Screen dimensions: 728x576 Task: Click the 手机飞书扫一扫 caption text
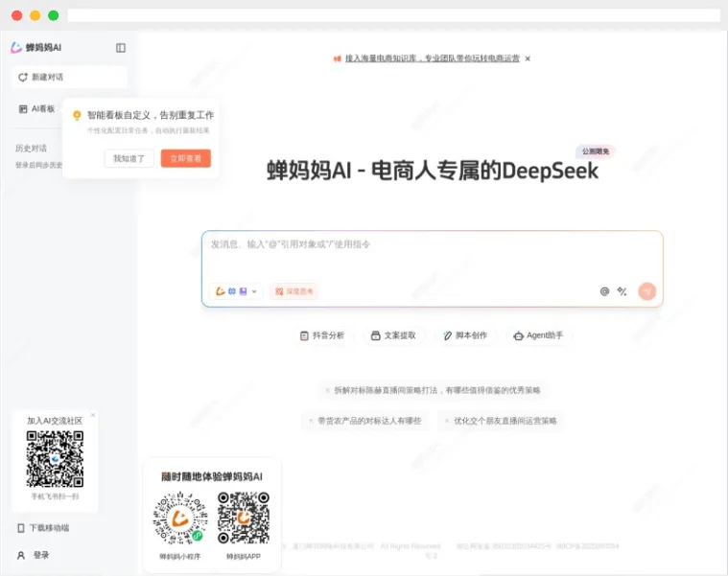55,496
